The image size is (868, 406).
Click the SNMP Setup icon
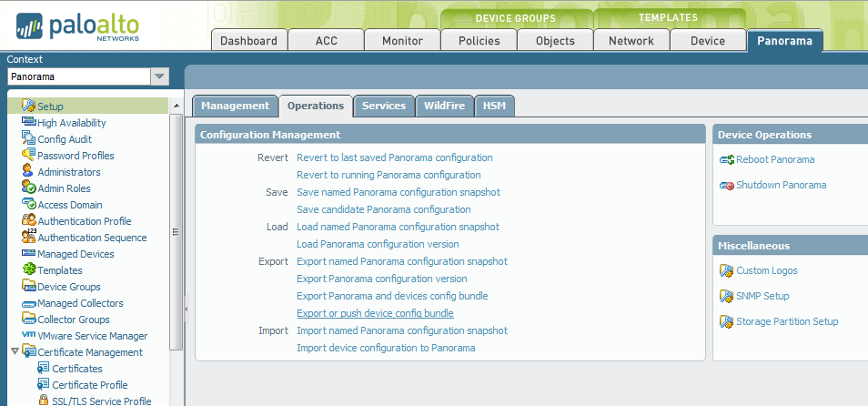point(726,297)
